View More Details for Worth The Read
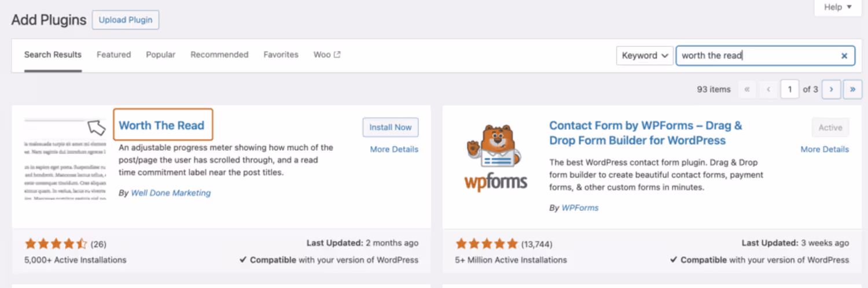 point(394,150)
